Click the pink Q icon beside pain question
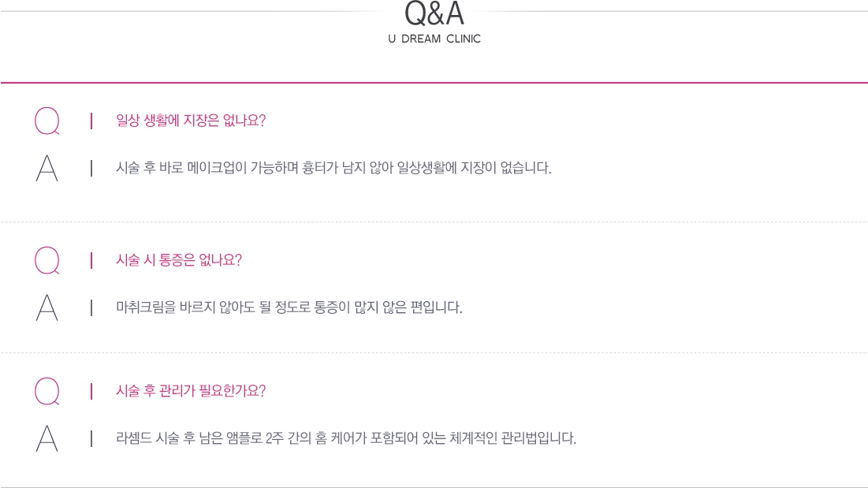 pos(47,261)
